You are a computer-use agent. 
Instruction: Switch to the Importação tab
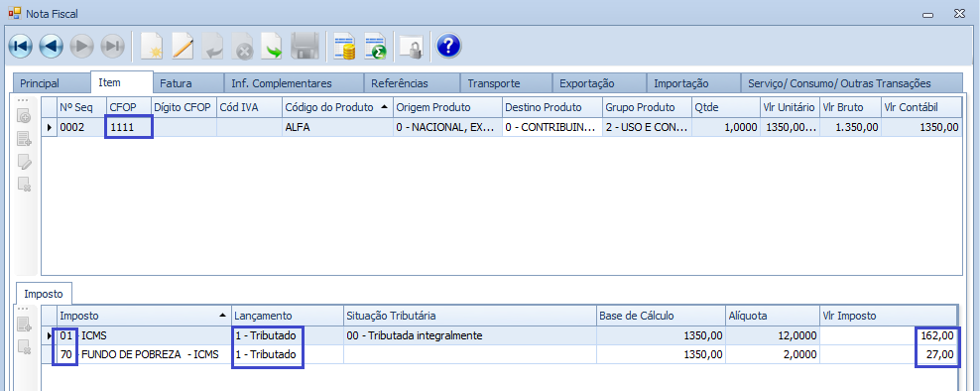point(693,83)
